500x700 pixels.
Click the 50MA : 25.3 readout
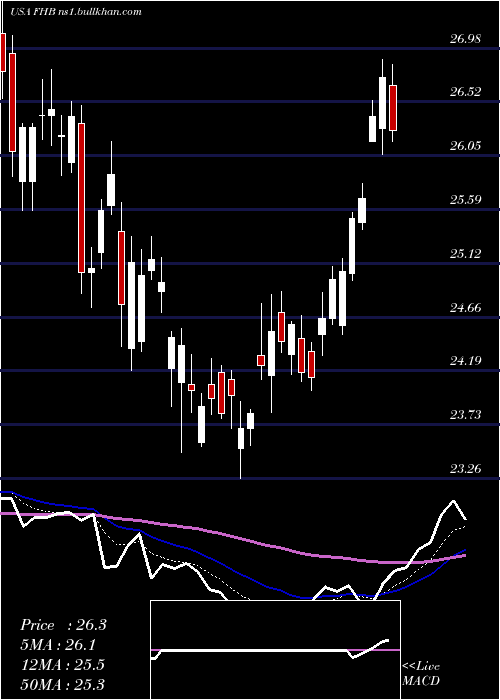pyautogui.click(x=62, y=684)
